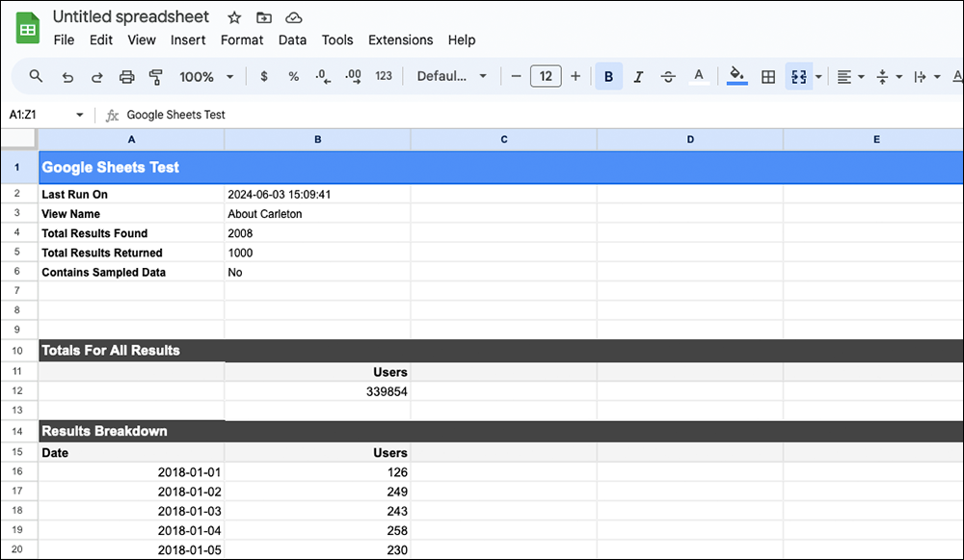The height and width of the screenshot is (560, 964).
Task: Select the cell containing 339854
Action: [x=317, y=391]
